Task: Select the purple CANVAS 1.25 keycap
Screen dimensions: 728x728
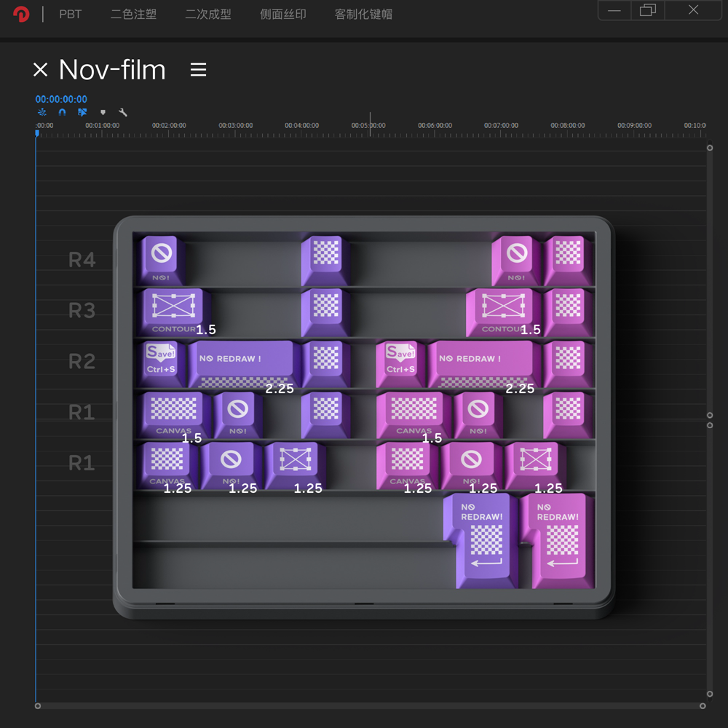Action: pyautogui.click(x=167, y=465)
